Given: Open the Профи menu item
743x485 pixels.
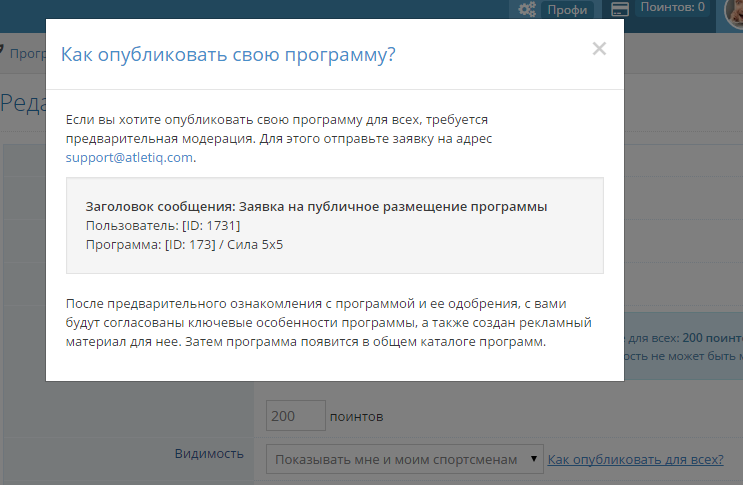Looking at the screenshot, I should click(x=567, y=10).
